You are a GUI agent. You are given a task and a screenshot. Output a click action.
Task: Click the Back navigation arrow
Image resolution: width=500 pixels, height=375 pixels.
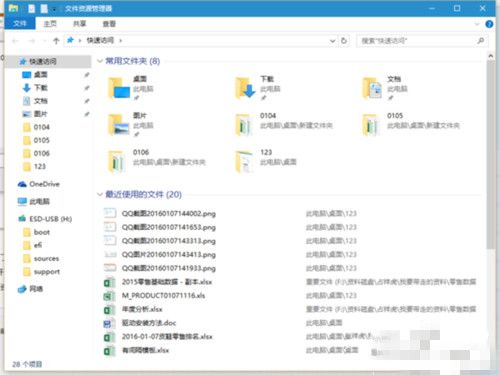coord(15,41)
